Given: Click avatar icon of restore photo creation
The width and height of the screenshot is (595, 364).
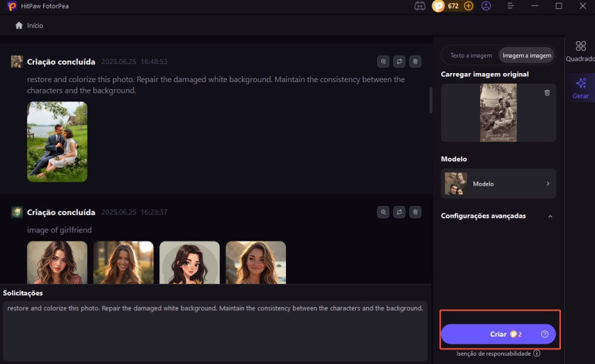Looking at the screenshot, I should (x=17, y=61).
